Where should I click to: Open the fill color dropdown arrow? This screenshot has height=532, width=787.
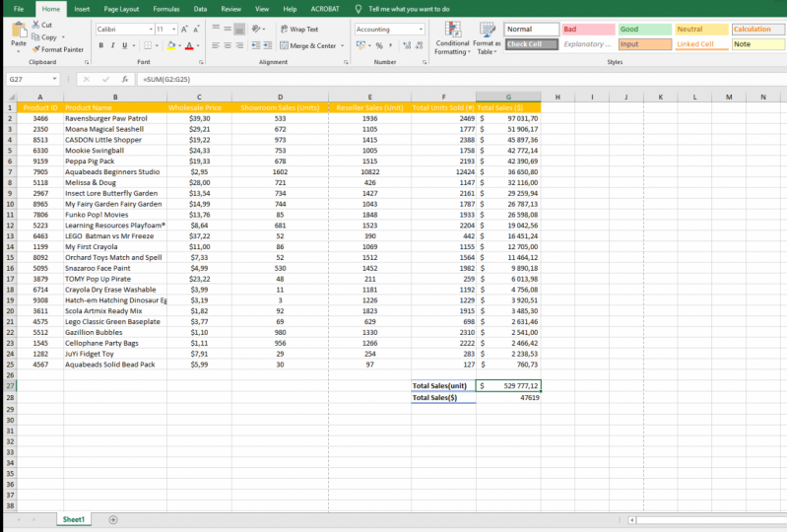click(179, 45)
